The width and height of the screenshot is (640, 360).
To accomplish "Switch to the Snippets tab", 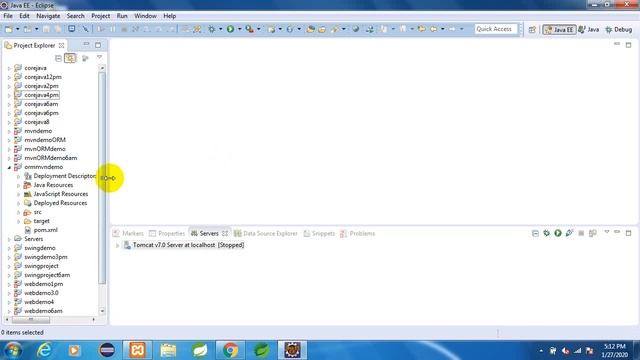I will coord(319,233).
